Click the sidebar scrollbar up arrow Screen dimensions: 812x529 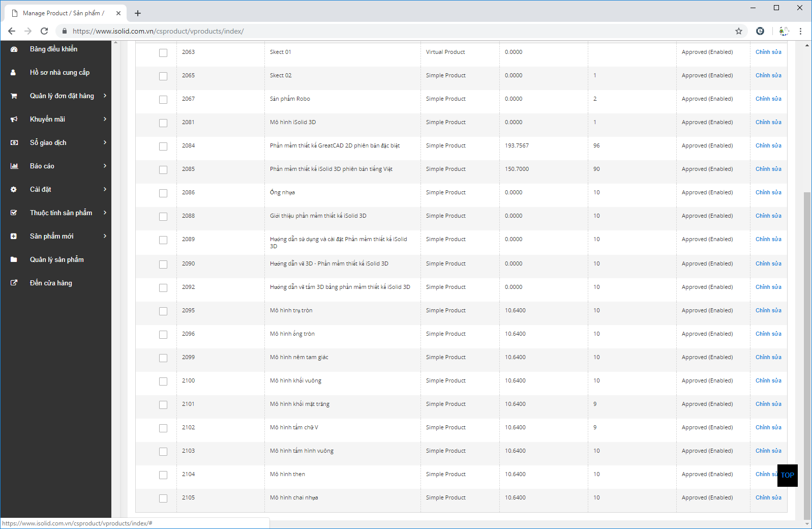116,43
